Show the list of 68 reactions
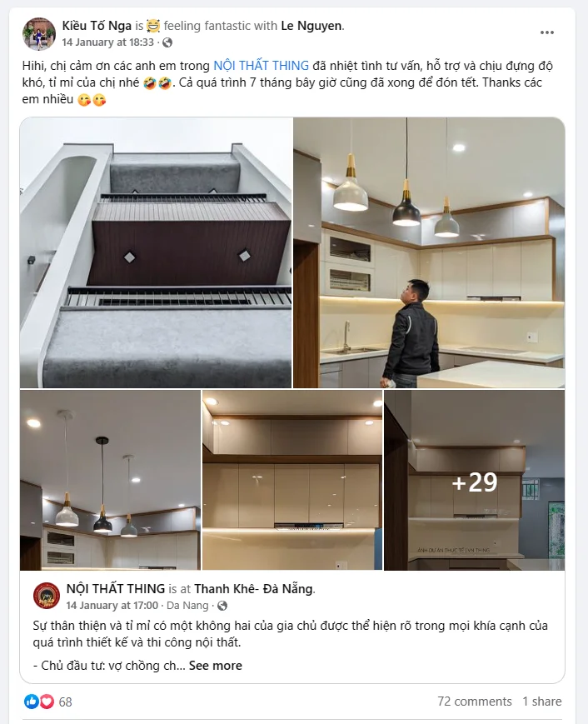This screenshot has height=724, width=588. pos(66,702)
